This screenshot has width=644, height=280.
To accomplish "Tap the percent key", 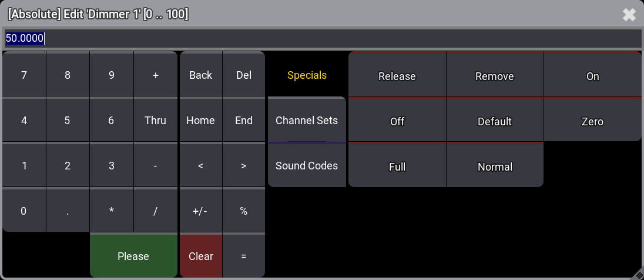I will tap(243, 211).
